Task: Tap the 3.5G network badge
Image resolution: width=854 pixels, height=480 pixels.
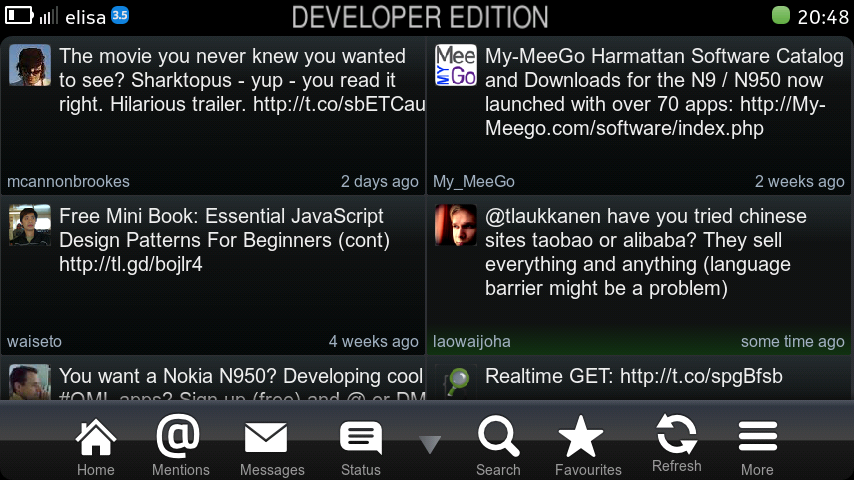Action: click(x=120, y=15)
